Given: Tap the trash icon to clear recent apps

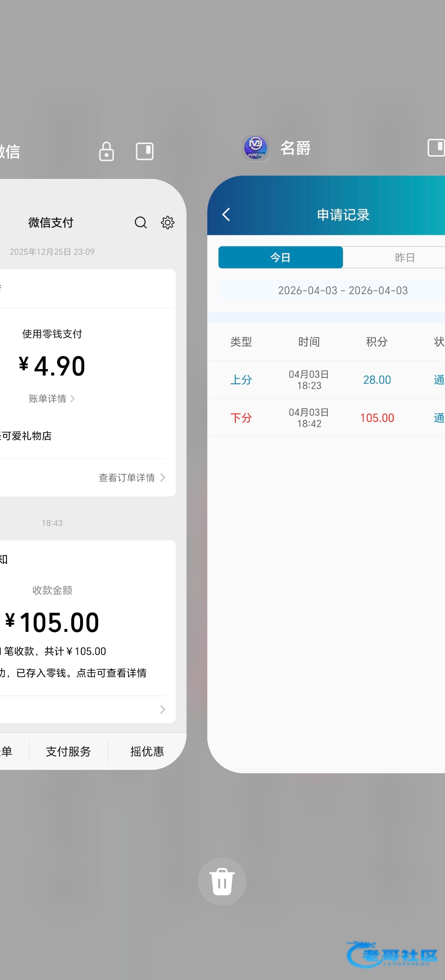Looking at the screenshot, I should 222,882.
